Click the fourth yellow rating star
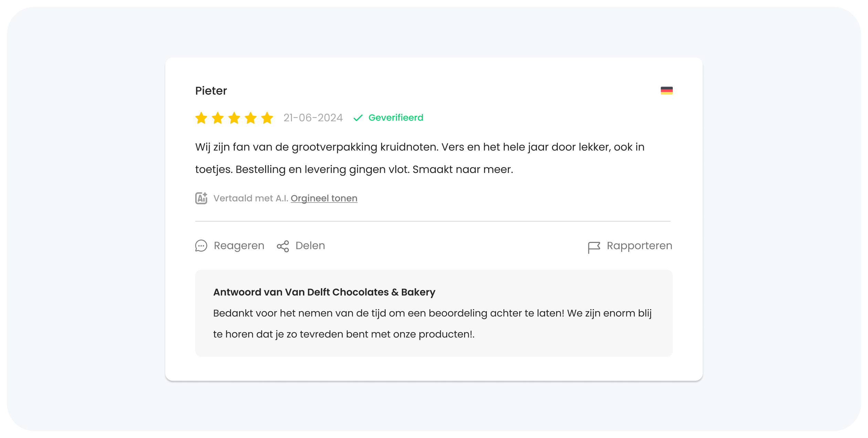 [x=251, y=118]
